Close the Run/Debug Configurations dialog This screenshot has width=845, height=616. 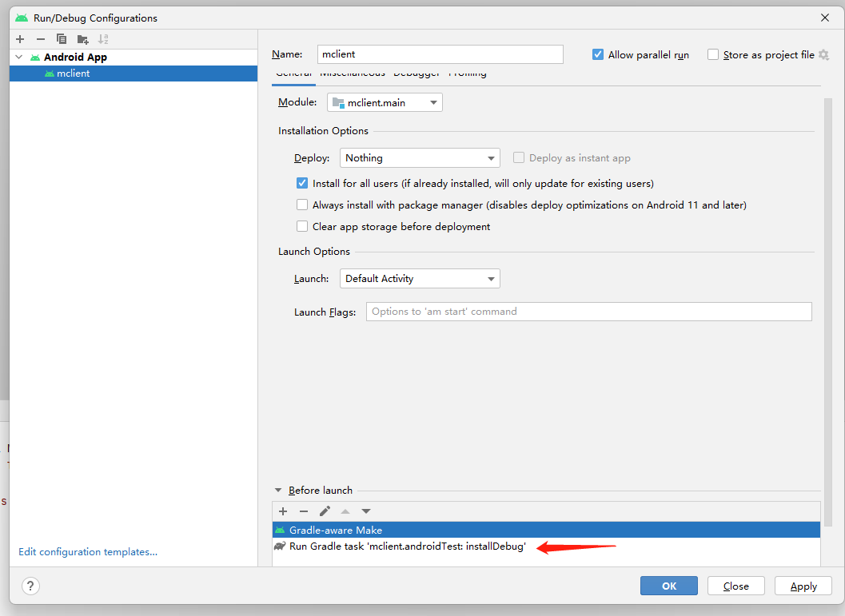(x=824, y=18)
